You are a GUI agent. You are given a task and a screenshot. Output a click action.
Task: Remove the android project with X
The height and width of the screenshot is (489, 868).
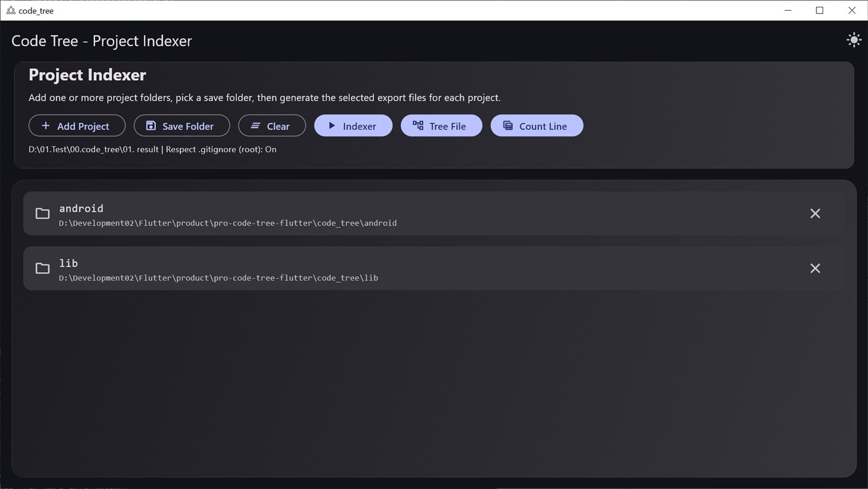pyautogui.click(x=815, y=213)
